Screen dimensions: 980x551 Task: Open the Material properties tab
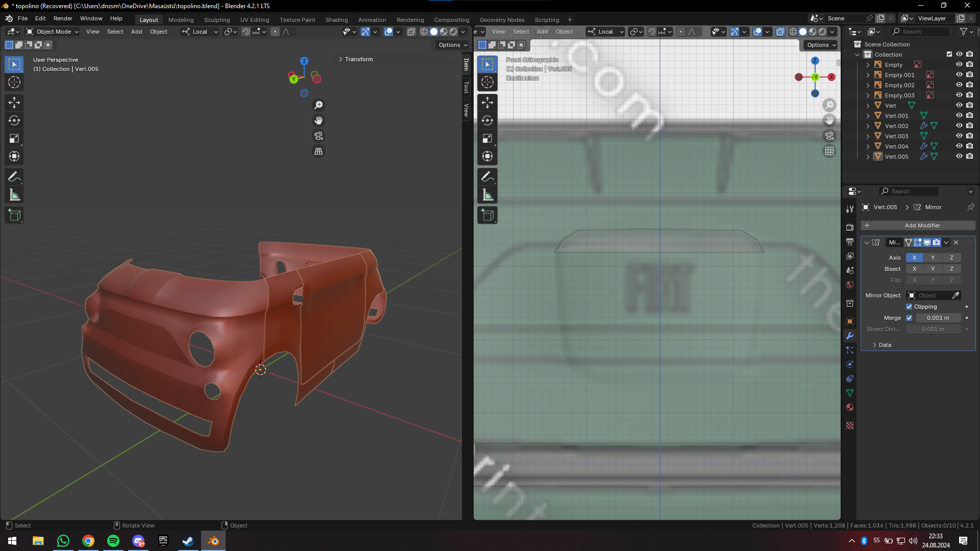(x=850, y=407)
